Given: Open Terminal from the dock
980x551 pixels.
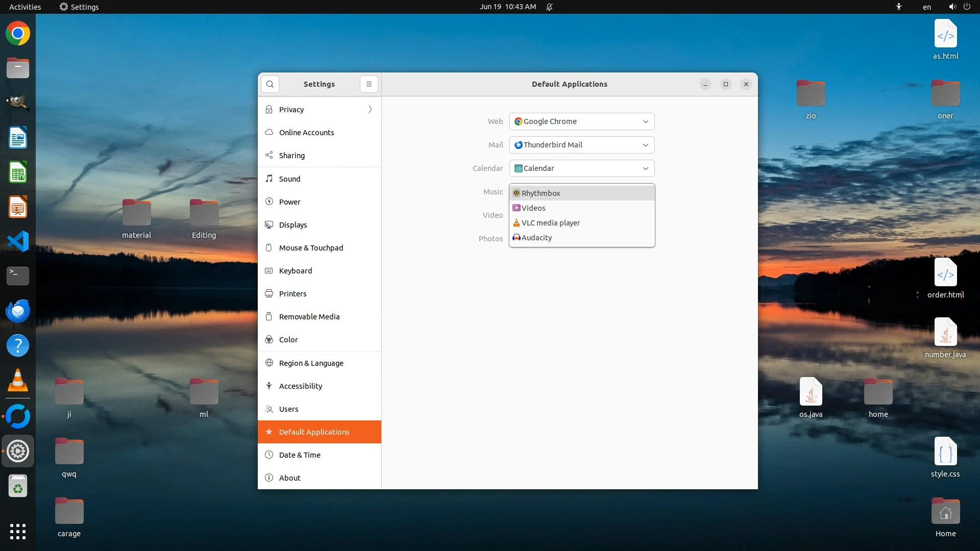Looking at the screenshot, I should (x=18, y=276).
